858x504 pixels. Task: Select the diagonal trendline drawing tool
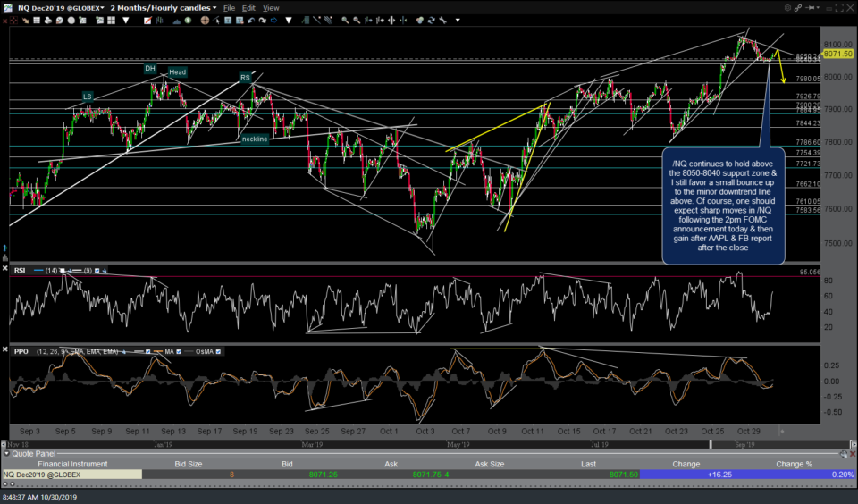(x=316, y=21)
